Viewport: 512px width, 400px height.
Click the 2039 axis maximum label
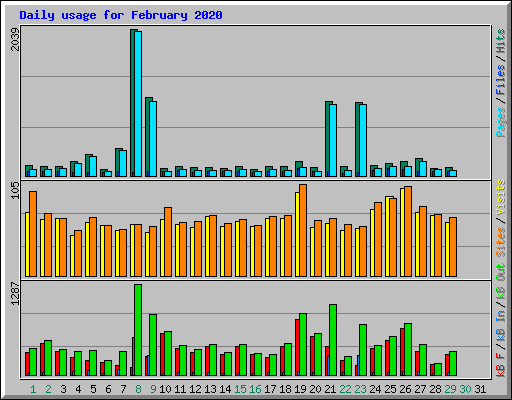click(15, 39)
